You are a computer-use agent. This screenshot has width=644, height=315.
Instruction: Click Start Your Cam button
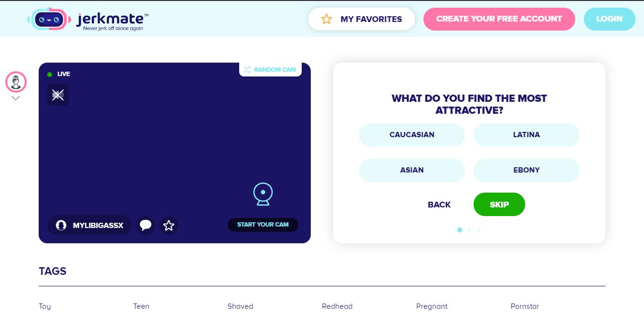[x=263, y=225]
